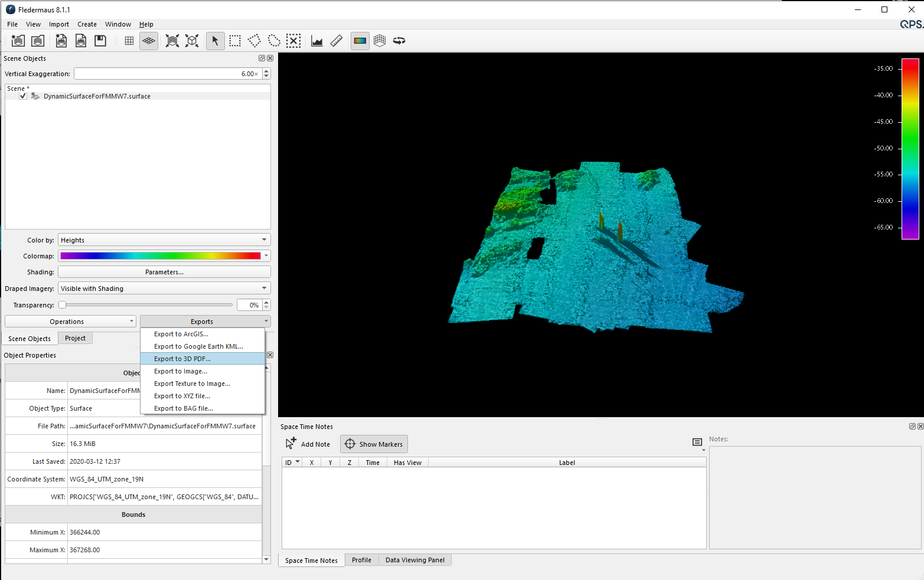Select the arrow pointer tool
Screen dimensions: 924x580
point(215,41)
